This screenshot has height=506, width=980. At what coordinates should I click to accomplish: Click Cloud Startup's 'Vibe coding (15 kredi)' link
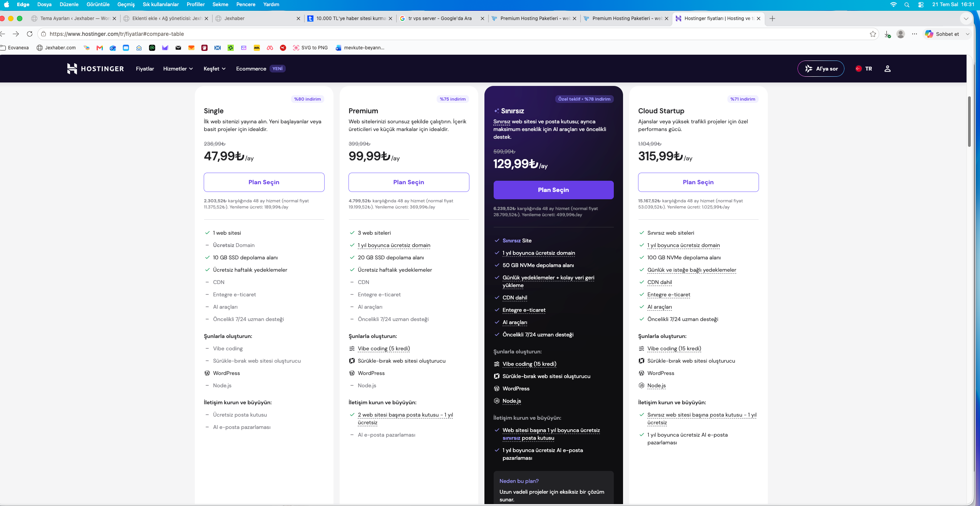(674, 348)
